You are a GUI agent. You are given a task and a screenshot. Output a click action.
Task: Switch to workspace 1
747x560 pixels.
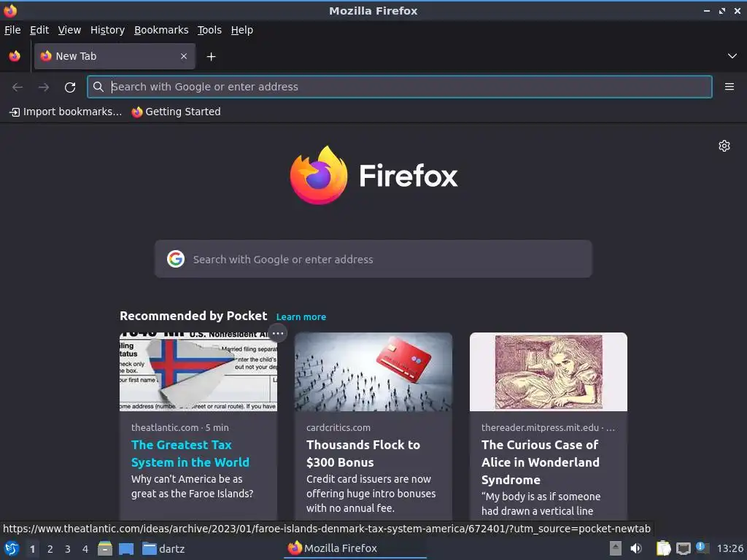click(32, 549)
